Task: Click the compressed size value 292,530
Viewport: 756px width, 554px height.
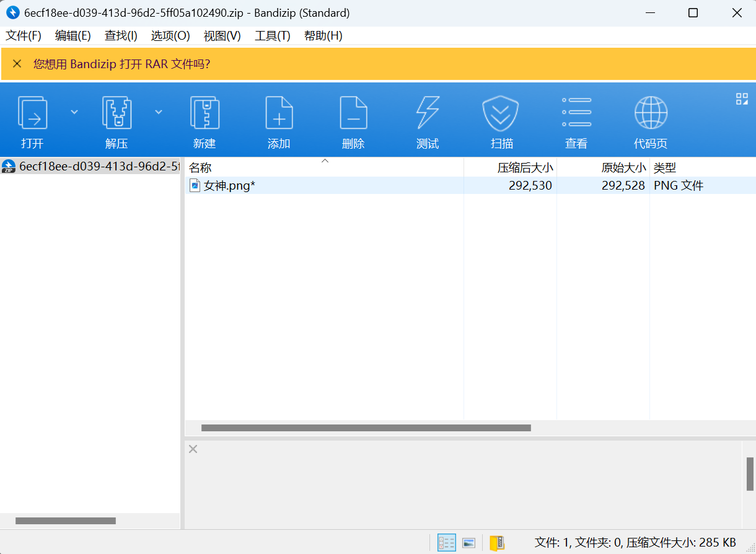Action: tap(530, 185)
